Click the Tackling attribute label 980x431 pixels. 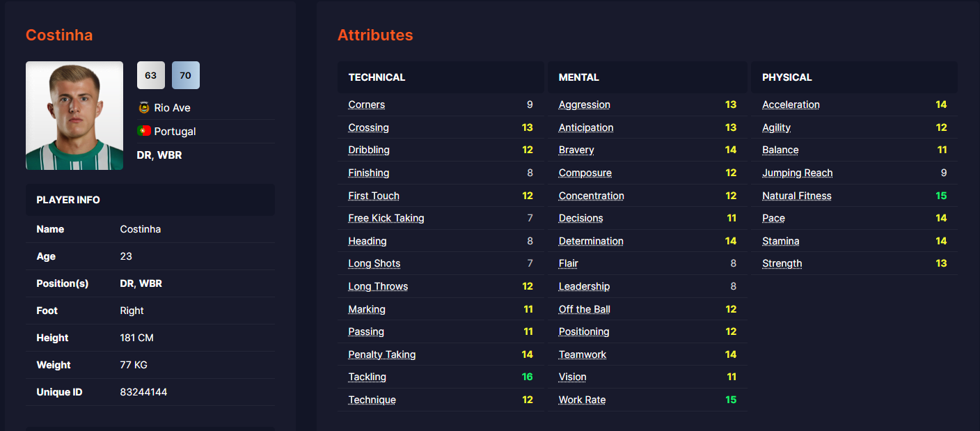pos(367,377)
